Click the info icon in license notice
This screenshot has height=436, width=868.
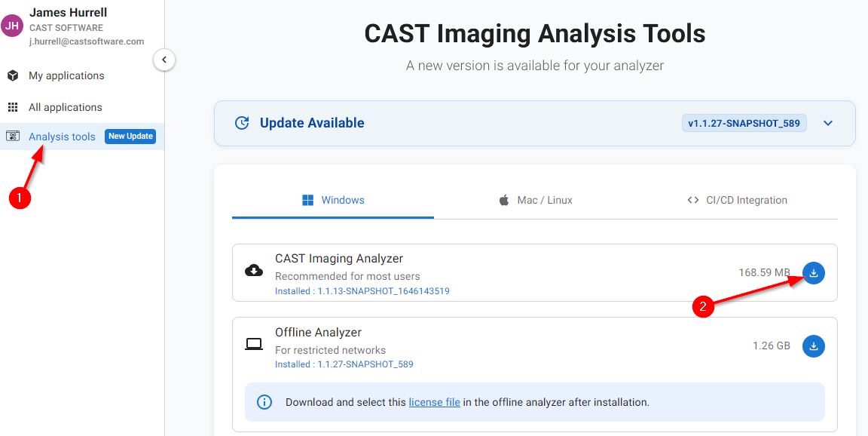(264, 402)
